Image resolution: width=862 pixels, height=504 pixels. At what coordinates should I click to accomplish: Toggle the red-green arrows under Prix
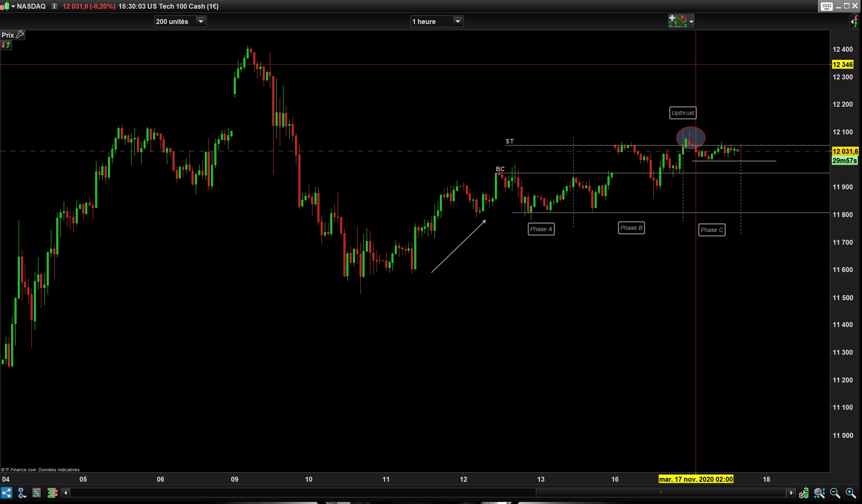6,45
